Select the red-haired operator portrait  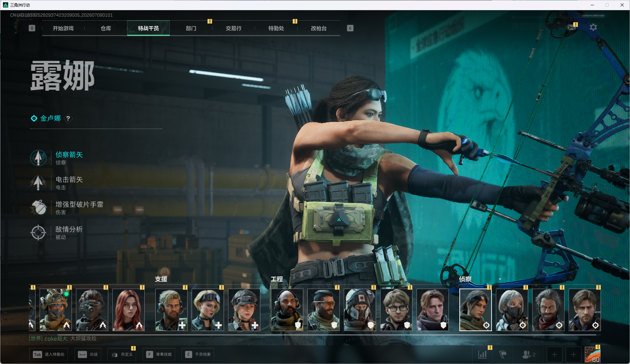coord(128,310)
